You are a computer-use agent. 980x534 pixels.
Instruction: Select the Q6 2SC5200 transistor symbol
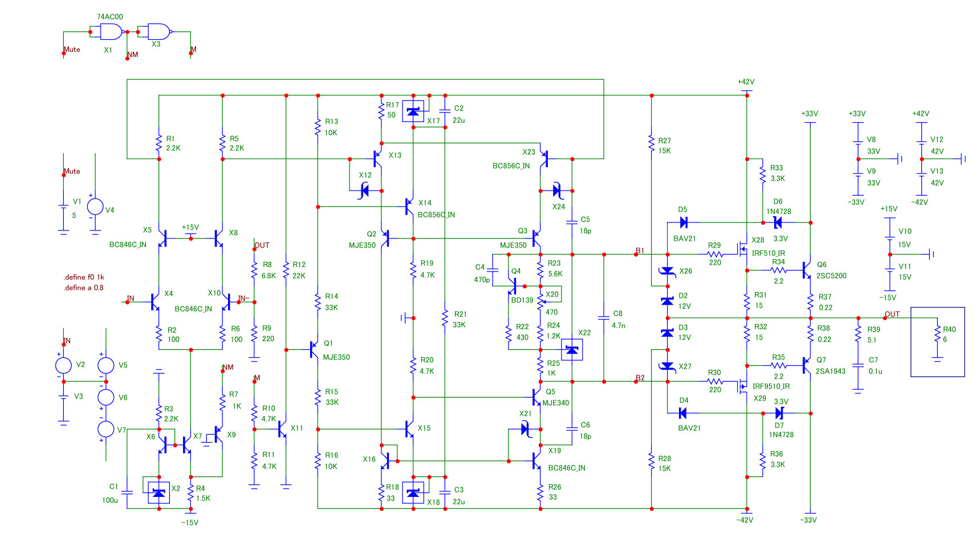pyautogui.click(x=807, y=270)
